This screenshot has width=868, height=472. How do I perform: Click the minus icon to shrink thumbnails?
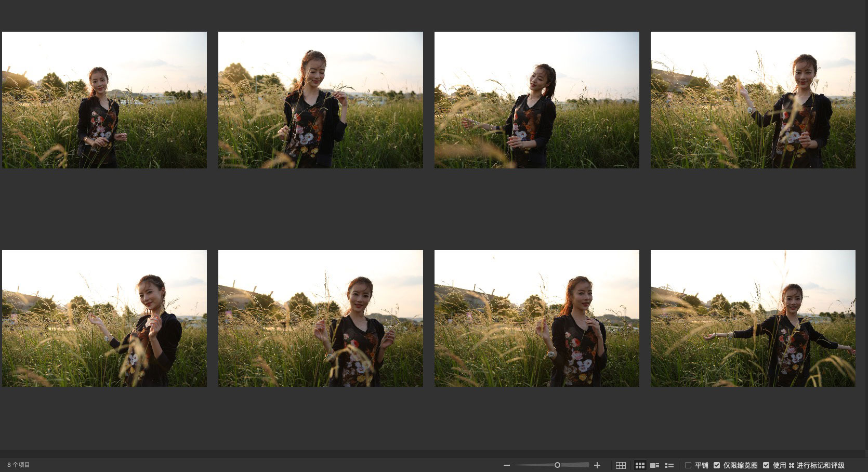pyautogui.click(x=507, y=465)
